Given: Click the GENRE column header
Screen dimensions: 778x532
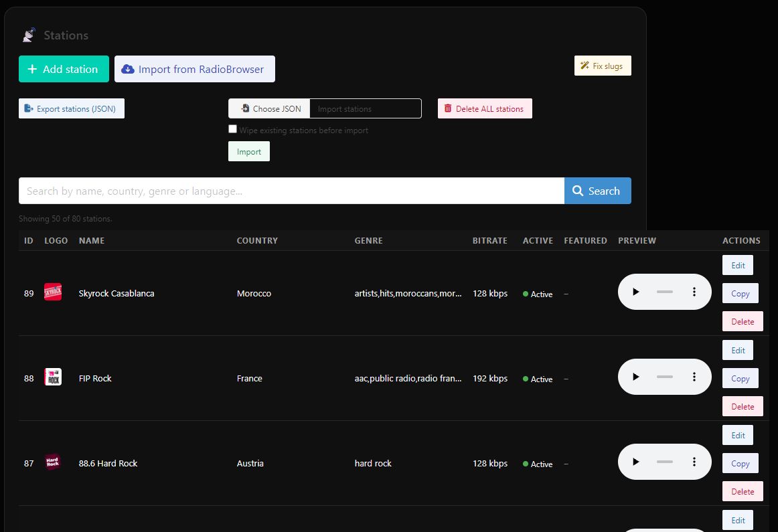Looking at the screenshot, I should [x=368, y=240].
